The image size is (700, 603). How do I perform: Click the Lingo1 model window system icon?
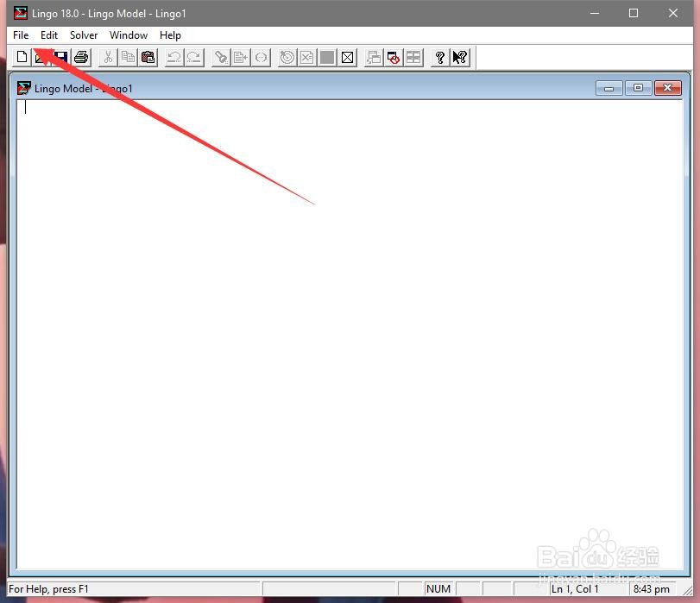(x=24, y=88)
